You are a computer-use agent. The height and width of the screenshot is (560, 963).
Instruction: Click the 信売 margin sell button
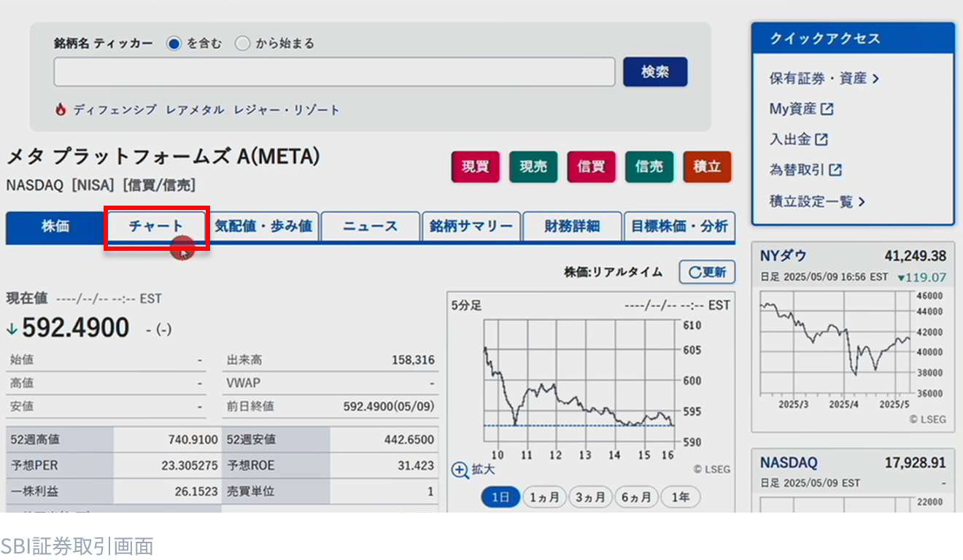(x=649, y=167)
